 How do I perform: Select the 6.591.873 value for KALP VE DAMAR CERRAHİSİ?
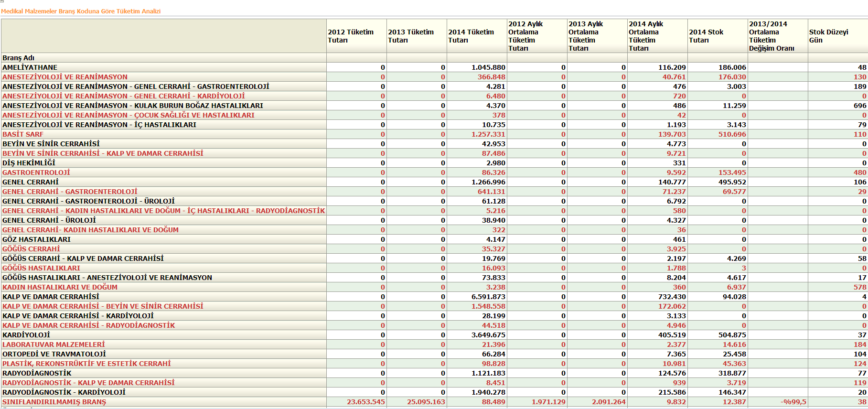[488, 297]
